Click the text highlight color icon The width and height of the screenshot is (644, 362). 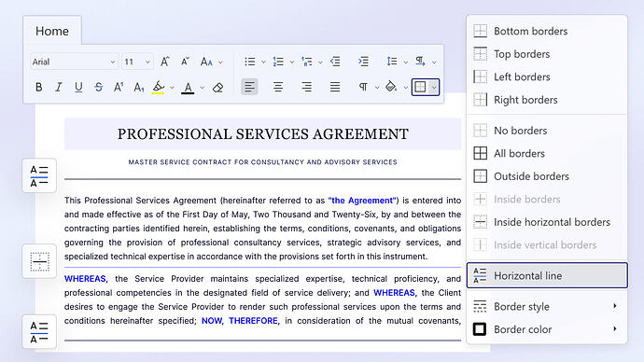pyautogui.click(x=158, y=87)
